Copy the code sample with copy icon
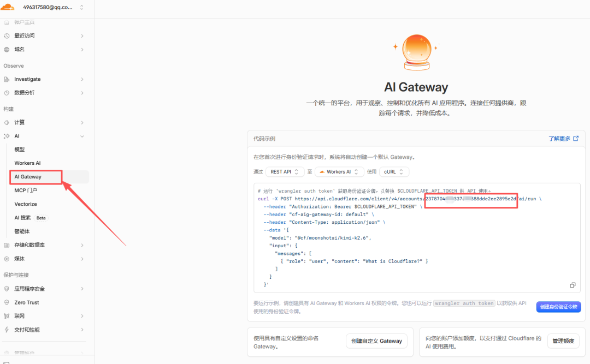This screenshot has width=590, height=364. (573, 285)
